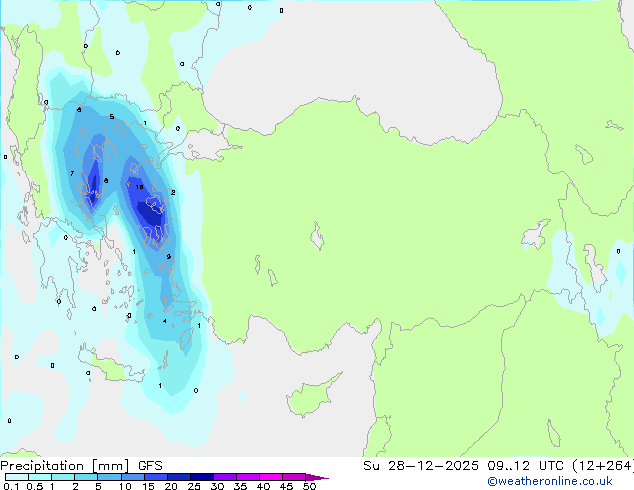Click the 'Su 28-12-2025 09..12 UTC' date label

coord(463,466)
